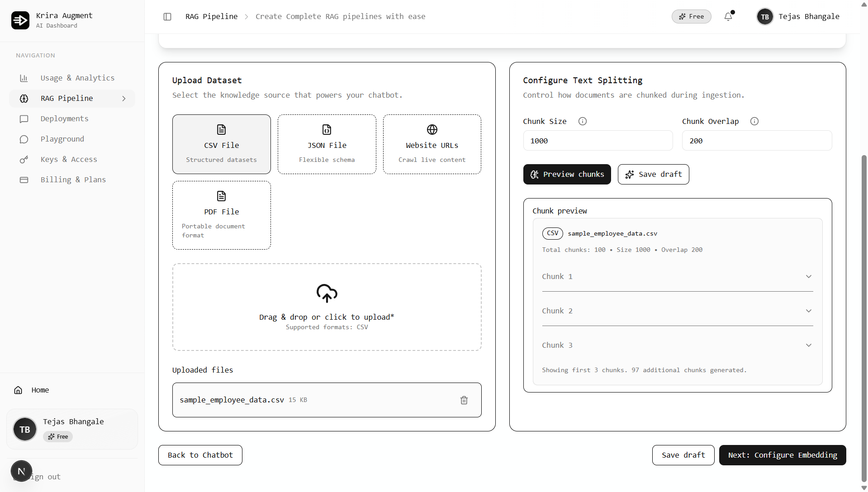This screenshot has width=868, height=492.
Task: Proceed to Next: Configure Embedding
Action: tap(783, 455)
